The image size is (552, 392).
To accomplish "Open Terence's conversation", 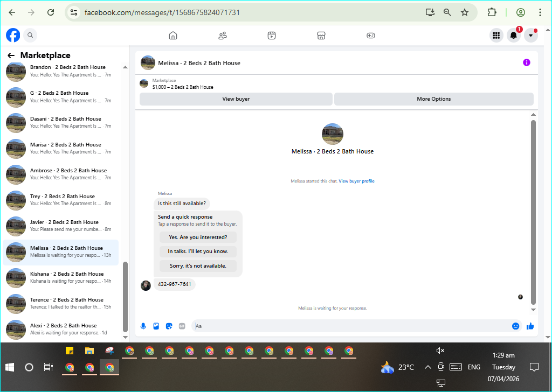I will pos(60,303).
